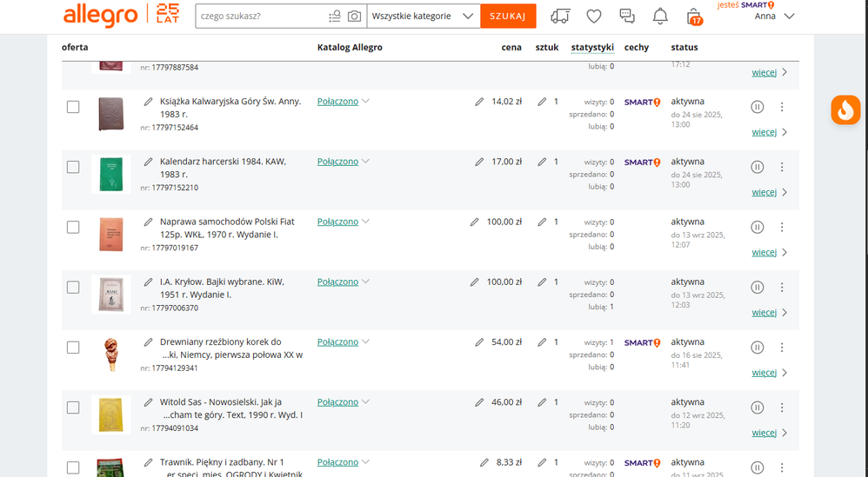Pause the Kalendarz harcerski offer
Image resolution: width=868 pixels, height=477 pixels.
(758, 167)
